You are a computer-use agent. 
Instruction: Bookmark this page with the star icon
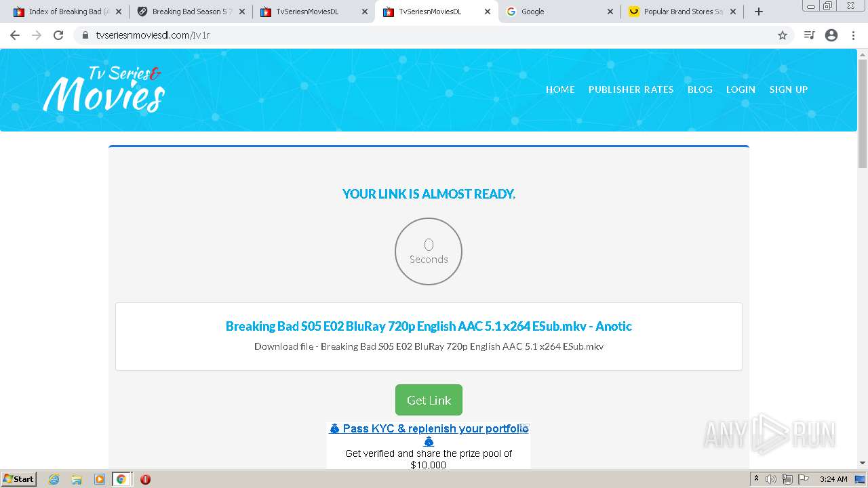coord(783,35)
